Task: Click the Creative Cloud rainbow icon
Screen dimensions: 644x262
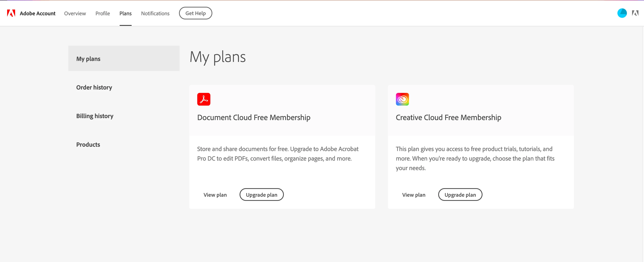Action: click(x=402, y=99)
